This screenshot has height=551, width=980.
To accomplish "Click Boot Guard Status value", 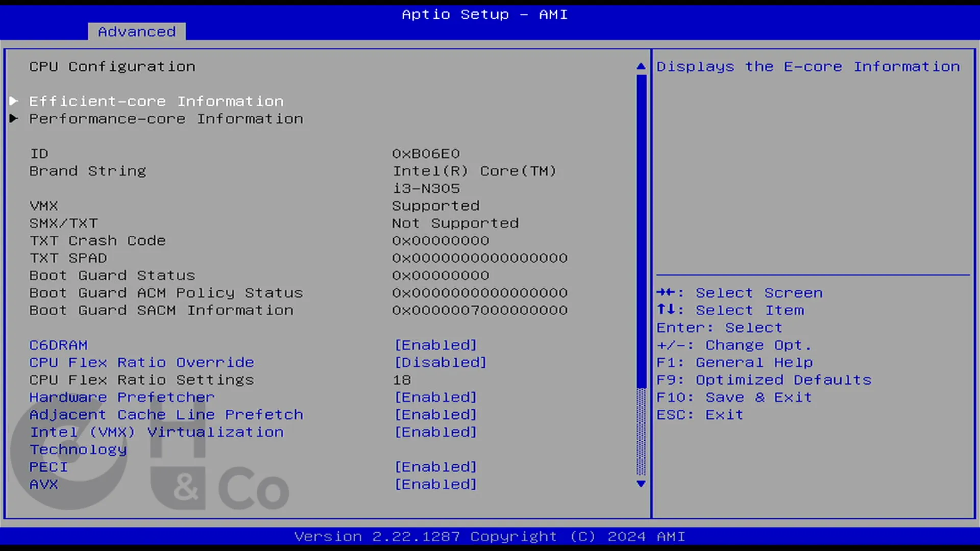I will 440,275.
